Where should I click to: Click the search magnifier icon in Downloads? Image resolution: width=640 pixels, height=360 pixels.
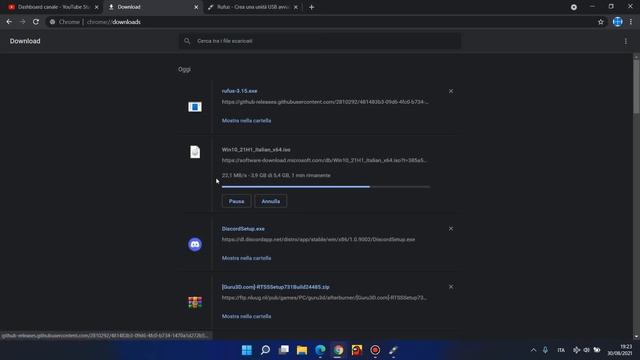(x=187, y=41)
